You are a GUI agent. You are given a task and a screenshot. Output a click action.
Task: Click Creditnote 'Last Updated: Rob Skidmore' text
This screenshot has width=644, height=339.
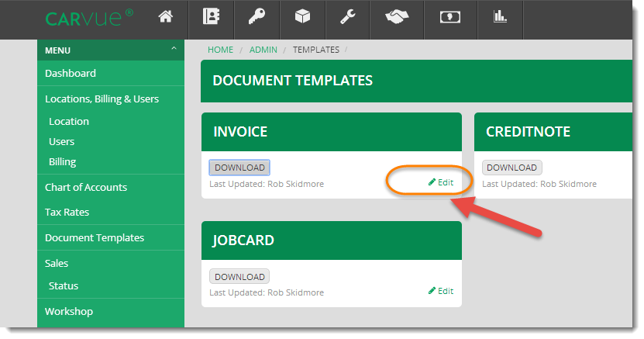pos(539,184)
